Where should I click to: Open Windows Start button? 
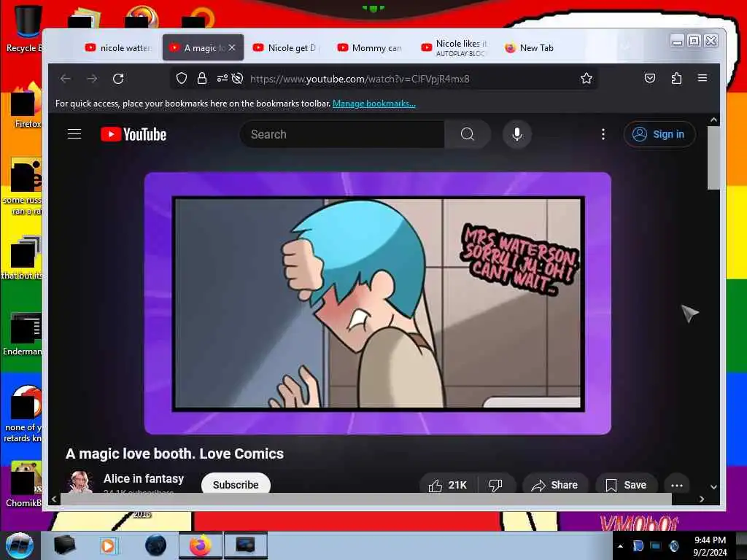click(x=20, y=545)
